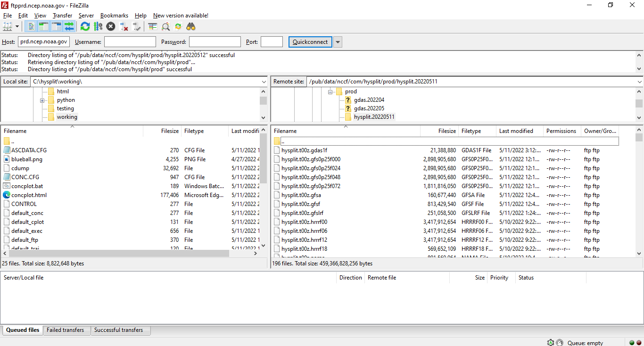This screenshot has width=644, height=346.
Task: Disconnect from the current server
Action: tap(124, 26)
